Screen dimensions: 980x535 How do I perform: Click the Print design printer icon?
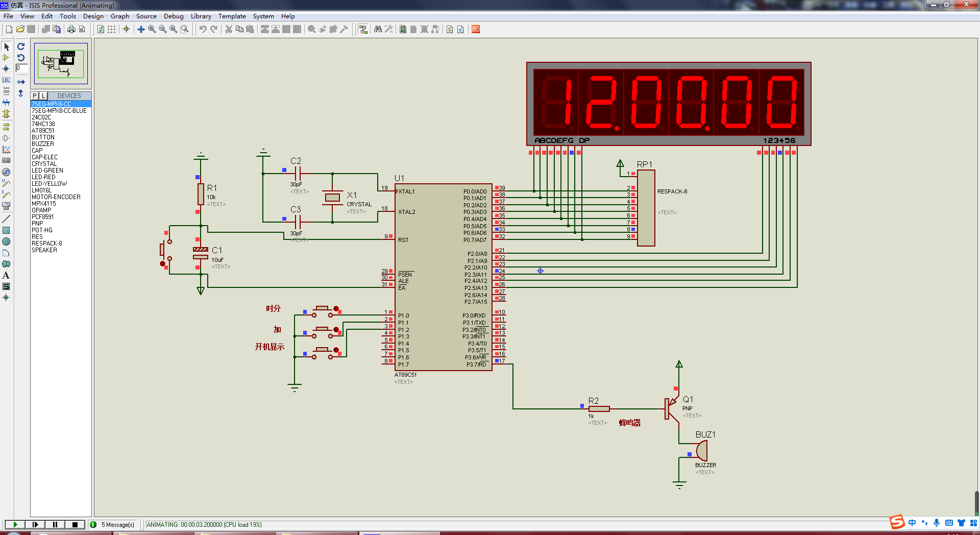point(71,29)
